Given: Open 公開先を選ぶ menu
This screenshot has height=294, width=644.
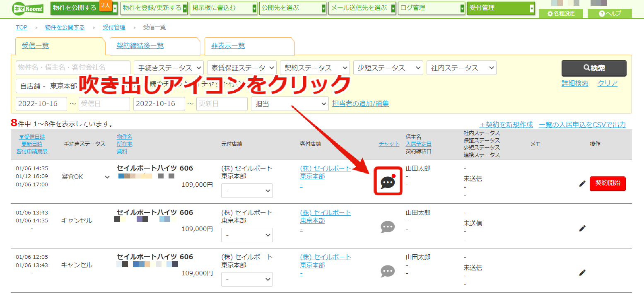Looking at the screenshot, I should [x=292, y=8].
